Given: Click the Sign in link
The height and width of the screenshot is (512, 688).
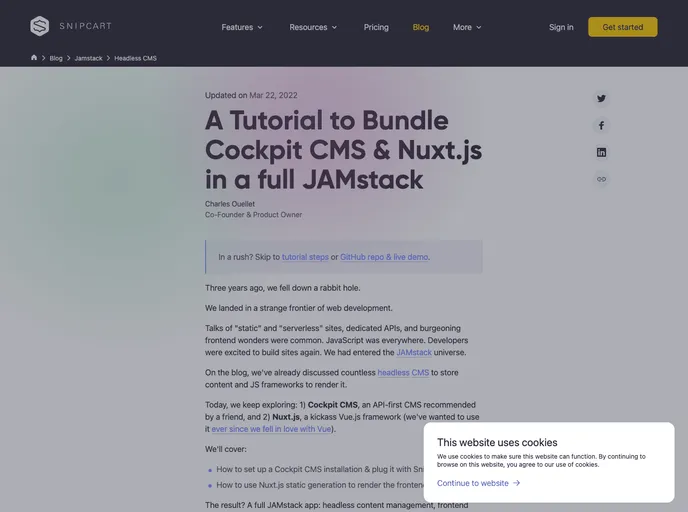Looking at the screenshot, I should pos(561,27).
